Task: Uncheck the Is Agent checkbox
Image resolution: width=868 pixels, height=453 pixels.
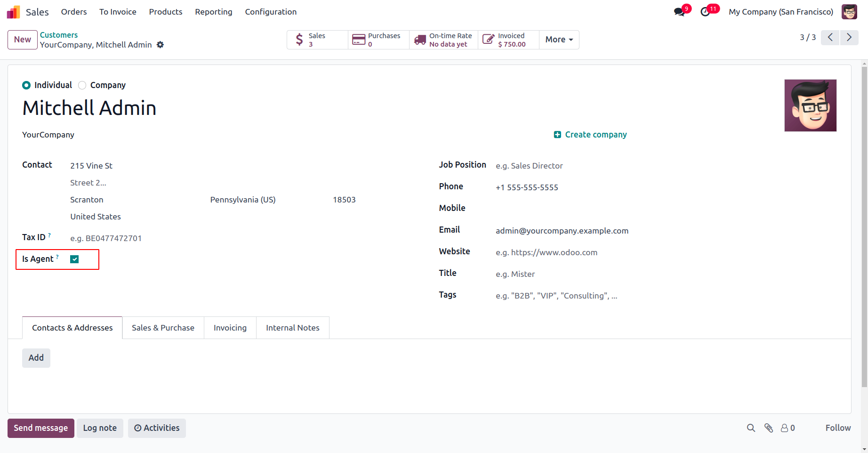Action: 74,259
